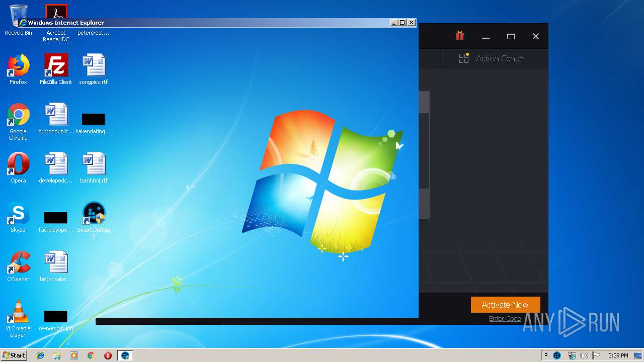Open the volume speaker tray icon
644x362 pixels.
point(584,355)
